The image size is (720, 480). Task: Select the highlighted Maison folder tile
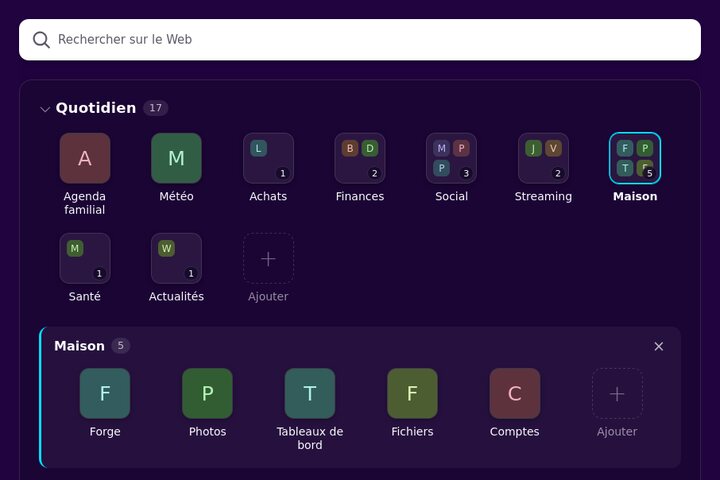click(635, 158)
